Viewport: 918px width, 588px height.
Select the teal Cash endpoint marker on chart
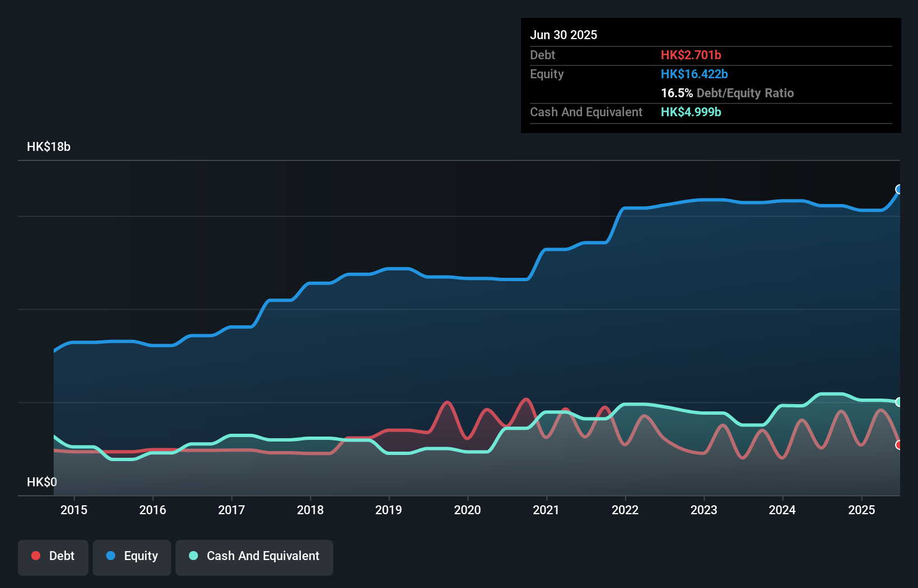click(899, 401)
